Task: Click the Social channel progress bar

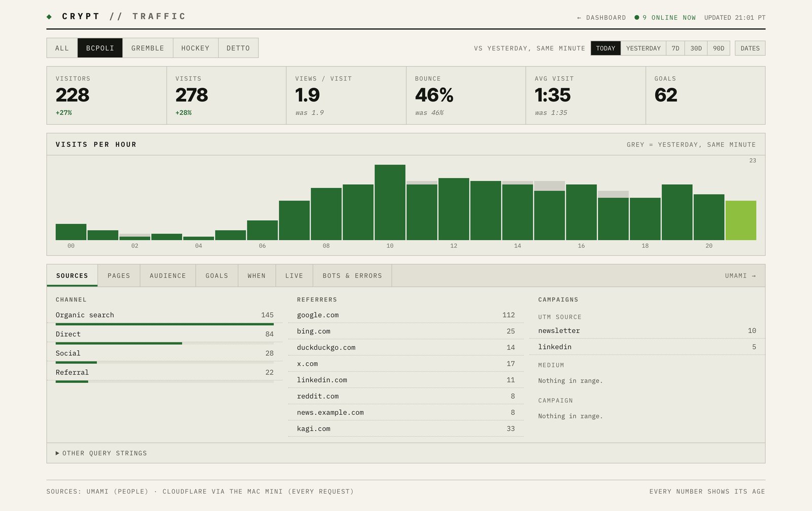Action: pos(164,362)
